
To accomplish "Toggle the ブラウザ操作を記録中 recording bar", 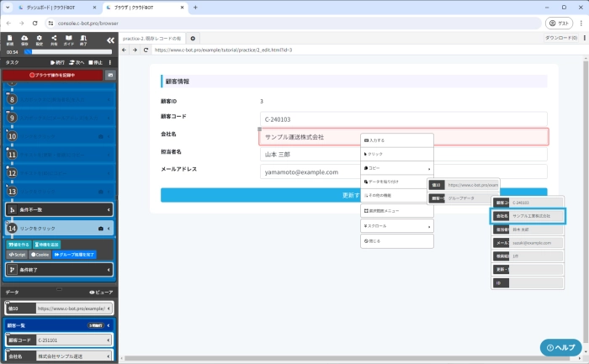I will 52,75.
